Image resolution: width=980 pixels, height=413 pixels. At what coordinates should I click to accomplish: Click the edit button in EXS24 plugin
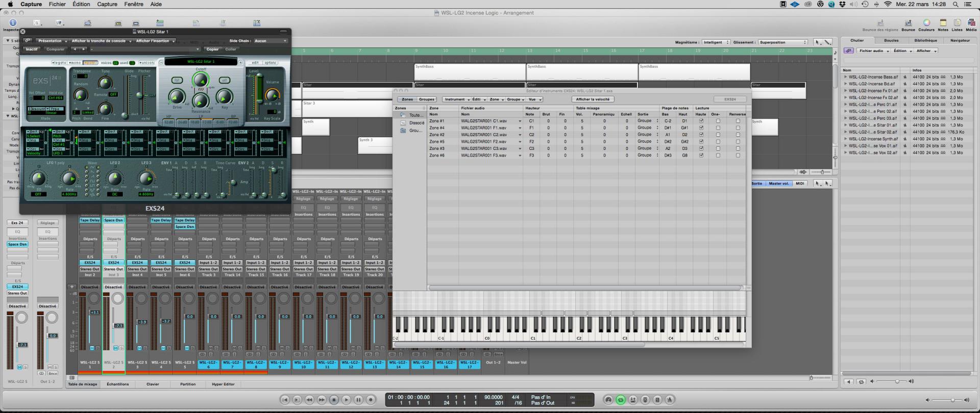[x=255, y=63]
